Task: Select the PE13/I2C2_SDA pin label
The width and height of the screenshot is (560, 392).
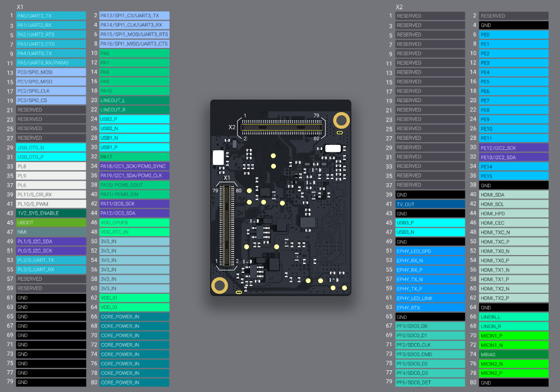Action: coord(514,157)
